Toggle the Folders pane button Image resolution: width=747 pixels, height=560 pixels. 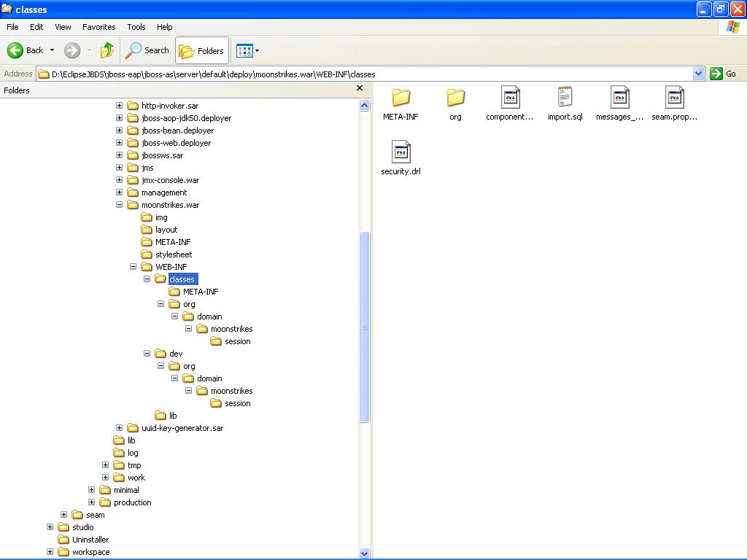coord(202,50)
